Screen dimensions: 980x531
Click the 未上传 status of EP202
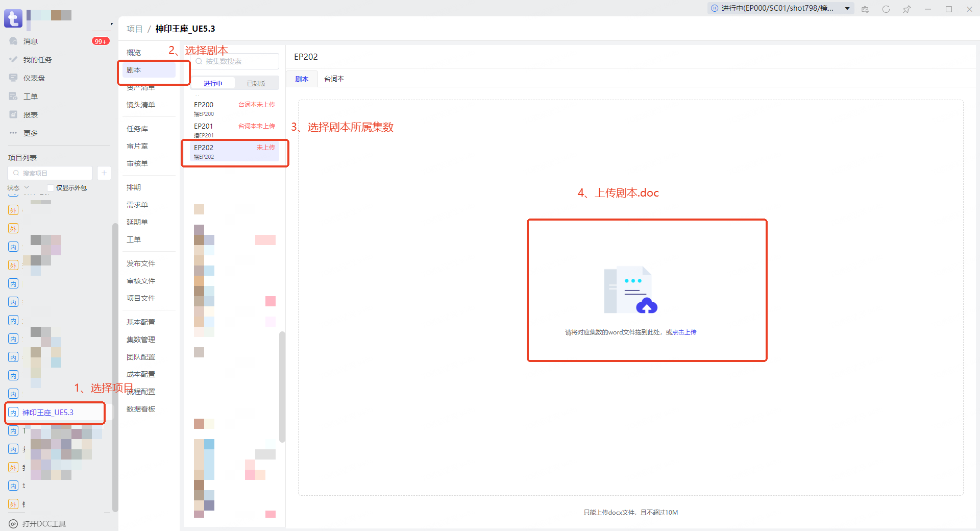[265, 148]
